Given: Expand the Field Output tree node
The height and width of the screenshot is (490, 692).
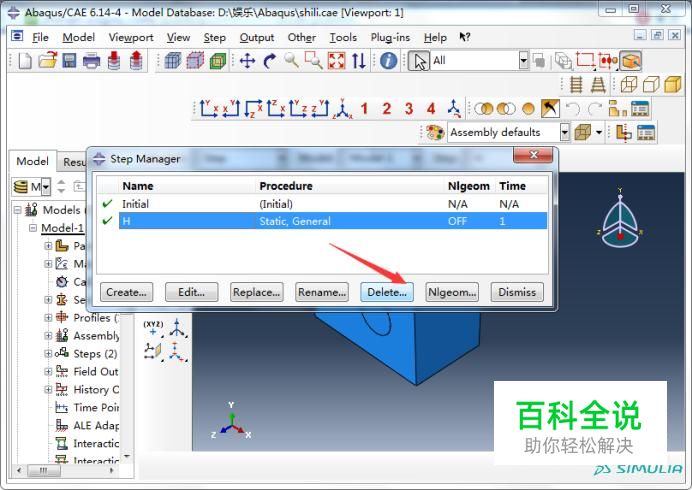Looking at the screenshot, I should tap(48, 372).
